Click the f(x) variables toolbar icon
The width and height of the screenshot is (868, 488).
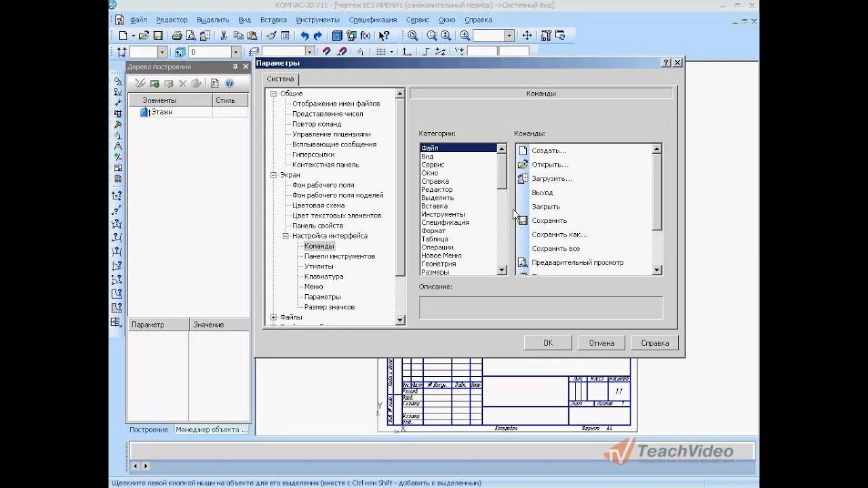point(366,35)
